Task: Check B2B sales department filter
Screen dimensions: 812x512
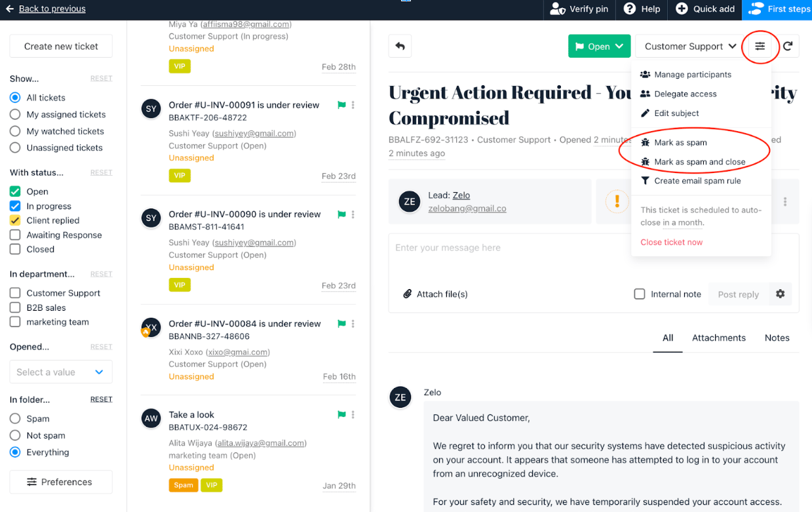Action: point(15,307)
